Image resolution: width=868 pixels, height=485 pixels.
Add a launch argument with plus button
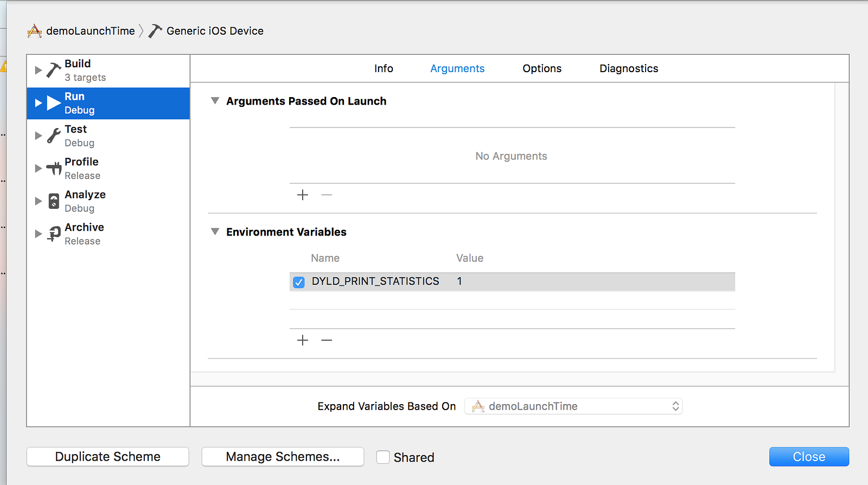(303, 195)
